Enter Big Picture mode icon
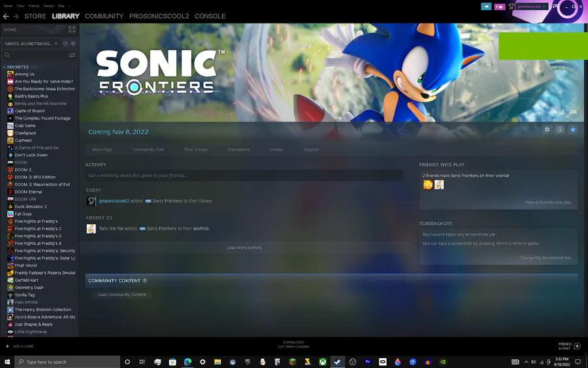The image size is (588, 368). tap(555, 7)
